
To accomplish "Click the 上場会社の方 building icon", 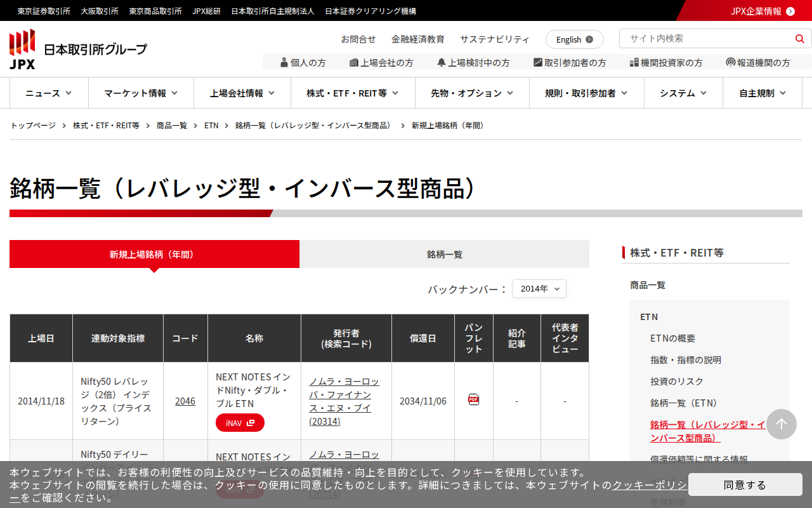I will (354, 62).
